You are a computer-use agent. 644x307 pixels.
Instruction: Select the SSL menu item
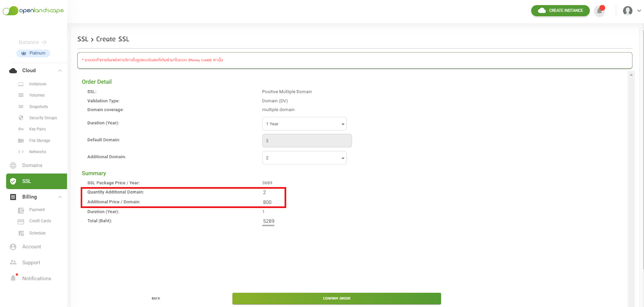tap(37, 181)
